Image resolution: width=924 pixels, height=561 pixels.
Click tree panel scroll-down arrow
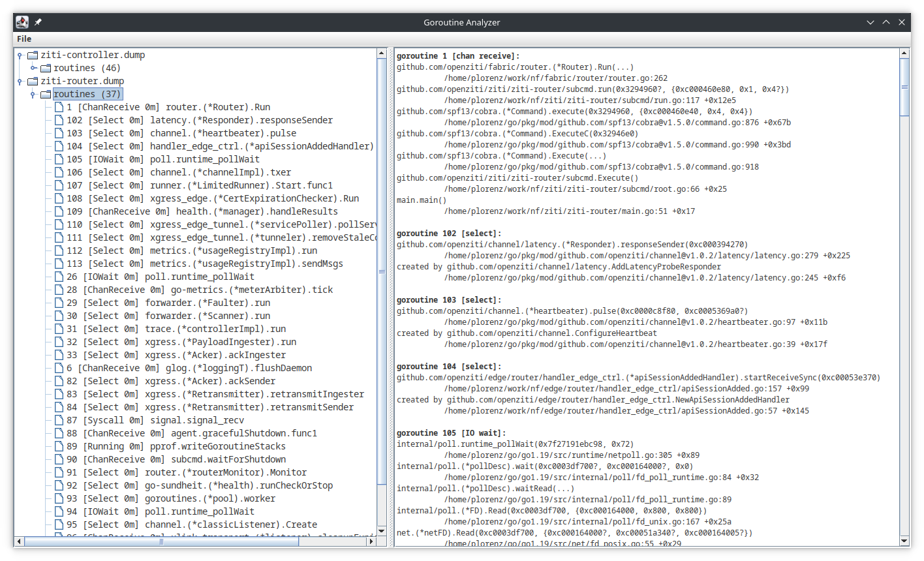(x=382, y=531)
